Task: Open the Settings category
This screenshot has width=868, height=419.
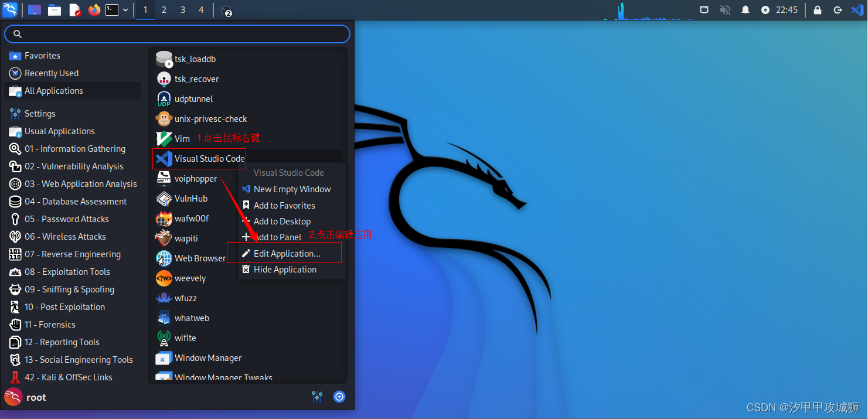Action: (x=73, y=114)
